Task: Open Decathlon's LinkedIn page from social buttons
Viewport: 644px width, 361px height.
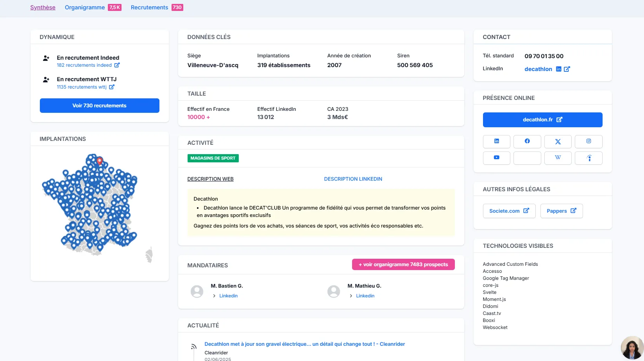Action: click(496, 141)
